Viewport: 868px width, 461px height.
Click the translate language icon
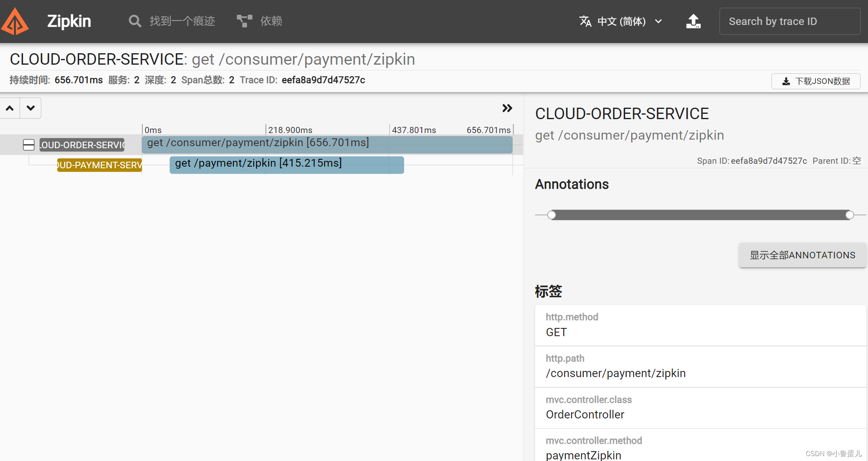click(x=585, y=21)
